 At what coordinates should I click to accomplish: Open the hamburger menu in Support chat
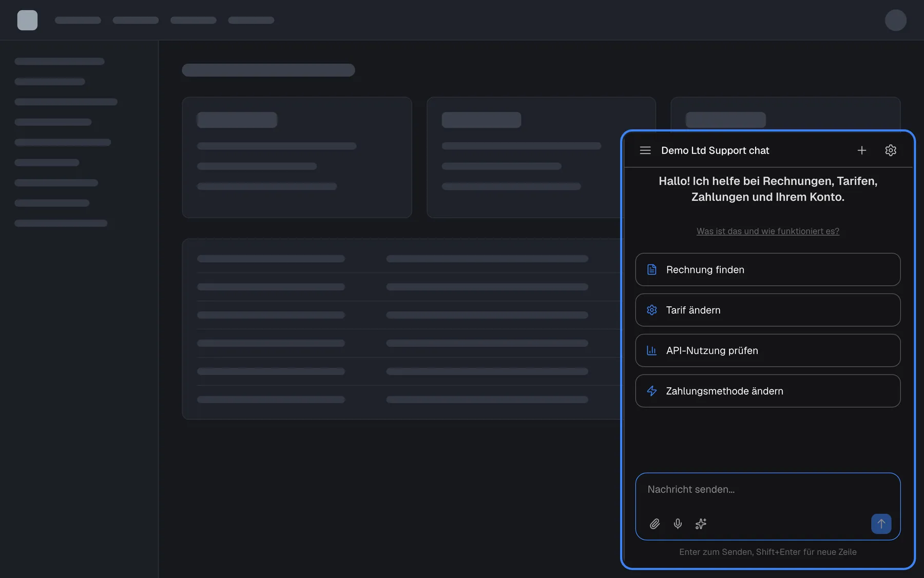(x=645, y=150)
